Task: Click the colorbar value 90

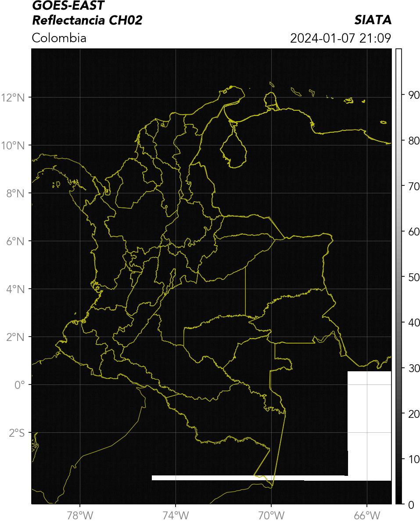Action: click(x=414, y=95)
